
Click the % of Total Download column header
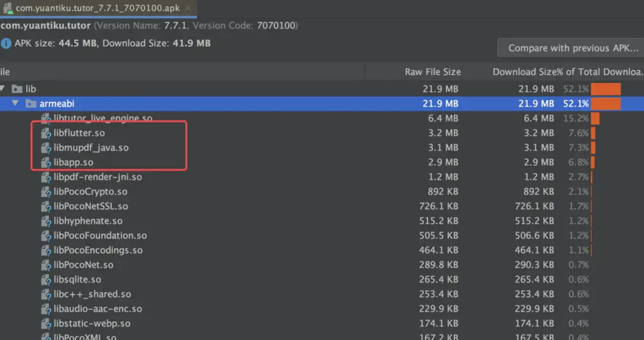(600, 72)
